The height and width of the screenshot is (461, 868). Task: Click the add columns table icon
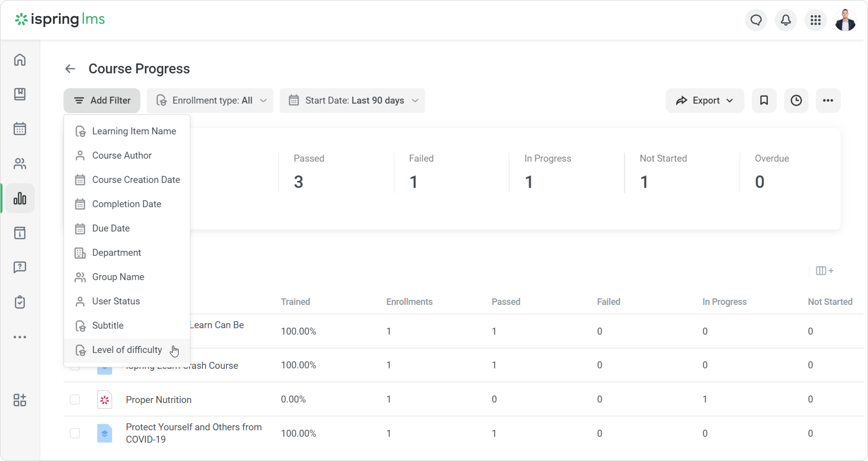point(824,271)
